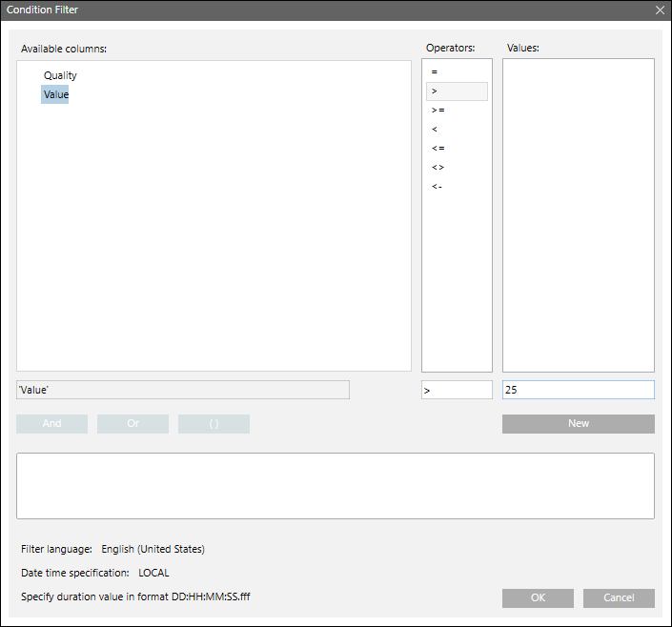Close the Condition Filter window
Viewport: 672px width, 627px height.
pyautogui.click(x=660, y=10)
